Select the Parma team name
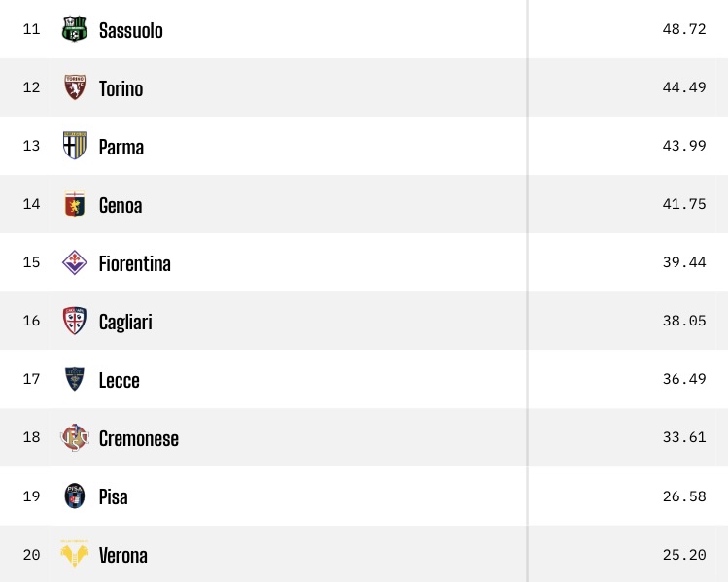Screen dimensions: 728x582 (121, 147)
